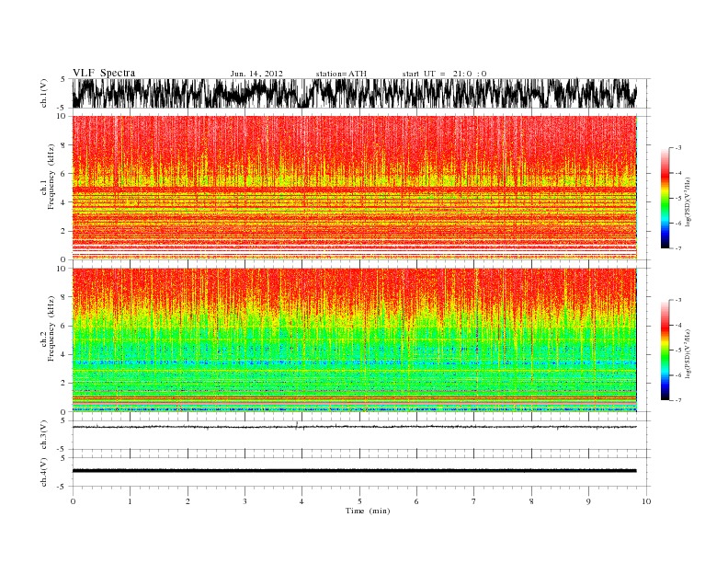
Task: Click the ch.1 'Frequency (kHz)' axis label
Action: pos(51,177)
